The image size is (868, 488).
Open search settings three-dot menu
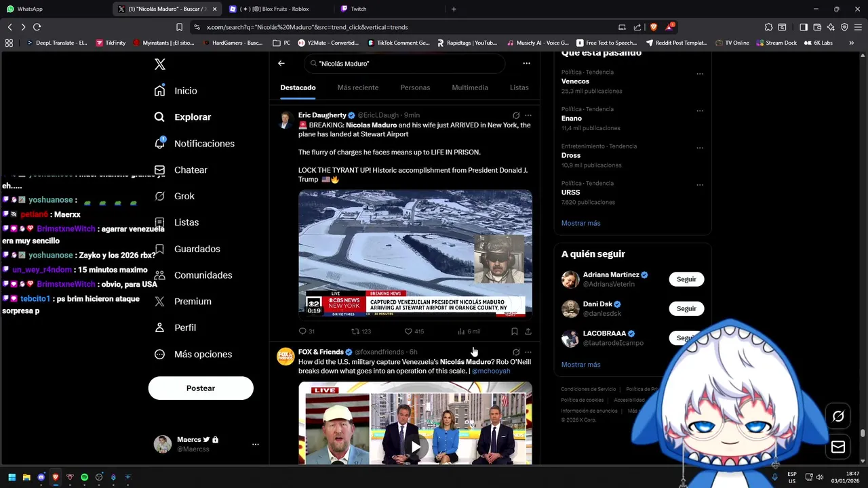[x=526, y=63]
